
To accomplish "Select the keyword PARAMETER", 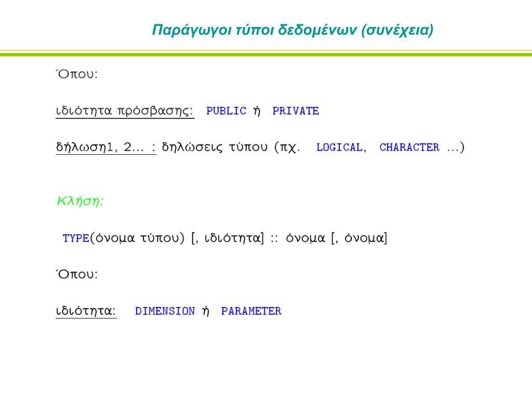I will point(251,311).
